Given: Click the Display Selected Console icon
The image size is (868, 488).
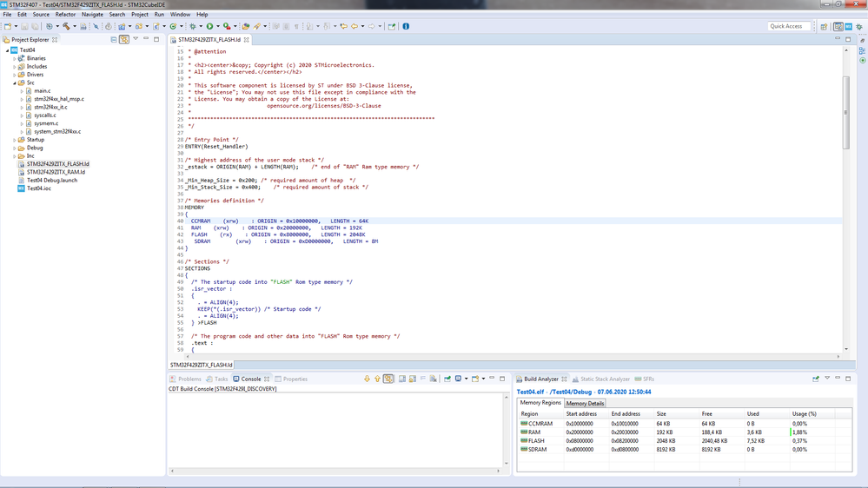Looking at the screenshot, I should [459, 379].
